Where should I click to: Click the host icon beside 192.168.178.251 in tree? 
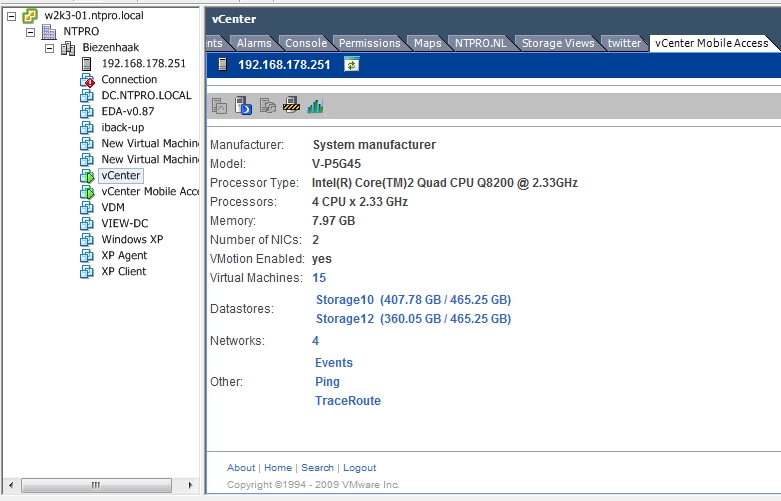coord(87,64)
